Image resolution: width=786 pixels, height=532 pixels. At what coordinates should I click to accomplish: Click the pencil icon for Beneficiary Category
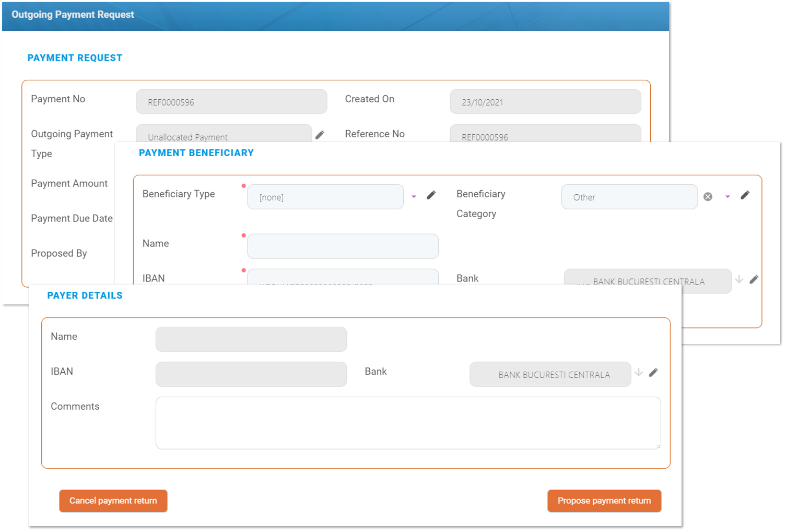click(745, 195)
